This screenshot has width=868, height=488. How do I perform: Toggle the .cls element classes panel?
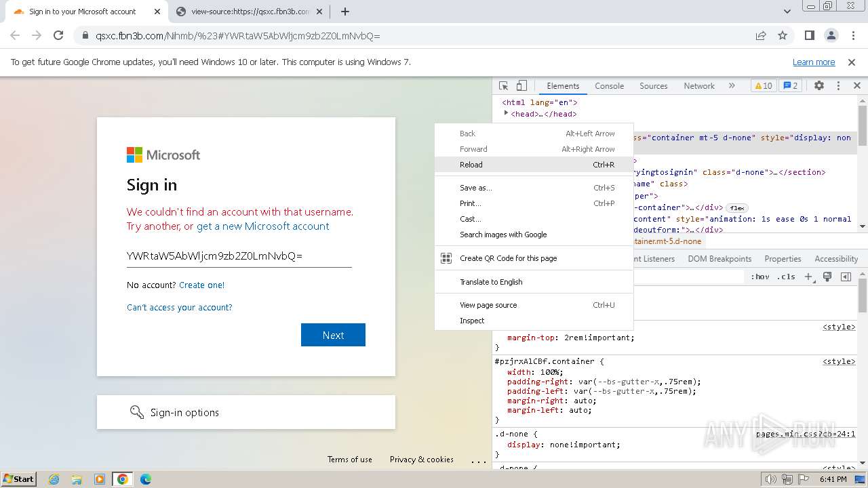(x=787, y=277)
